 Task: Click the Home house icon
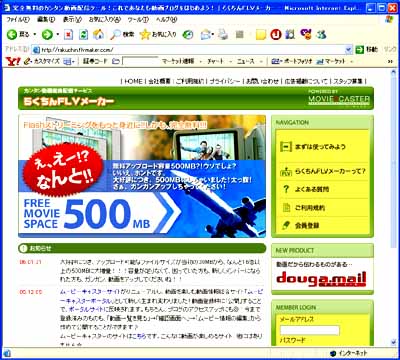pos(98,34)
